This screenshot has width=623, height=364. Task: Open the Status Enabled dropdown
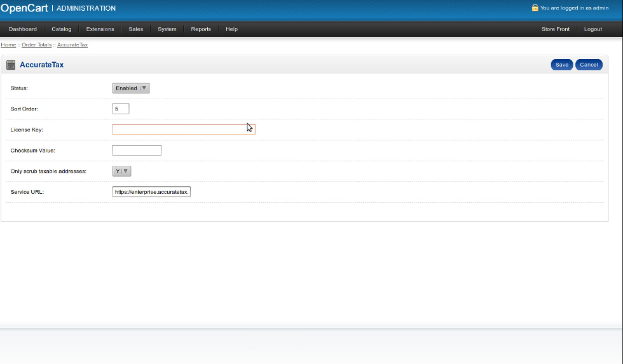tap(131, 88)
